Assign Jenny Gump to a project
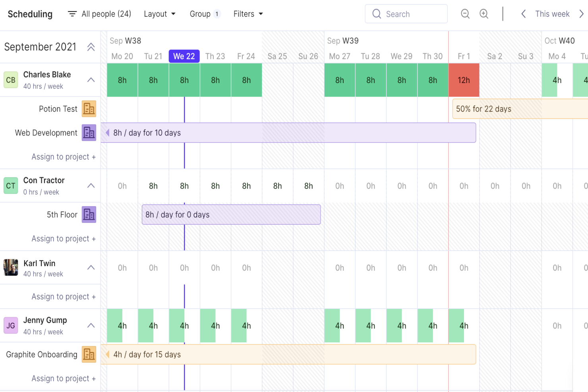 click(64, 378)
